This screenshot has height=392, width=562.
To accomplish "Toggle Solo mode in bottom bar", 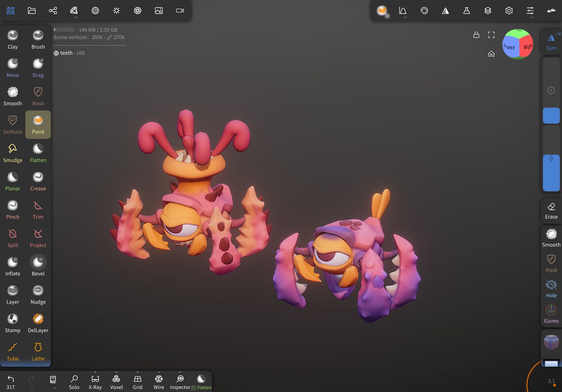I will [74, 382].
